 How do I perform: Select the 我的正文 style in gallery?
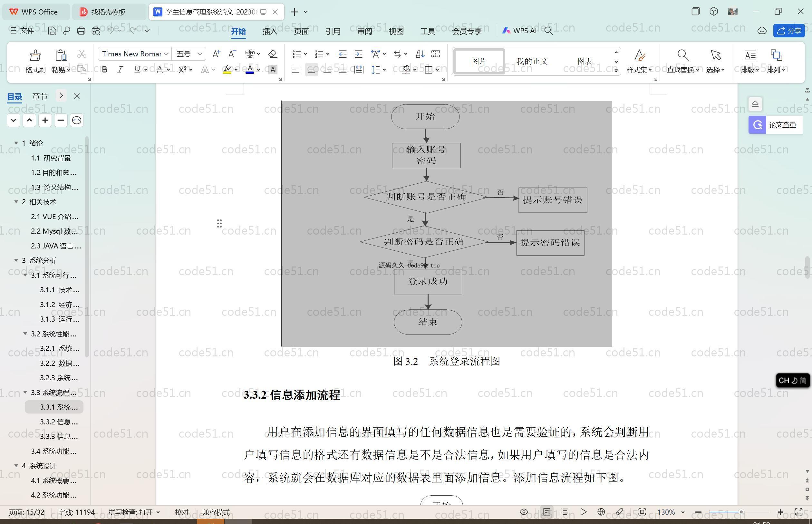[x=532, y=61]
